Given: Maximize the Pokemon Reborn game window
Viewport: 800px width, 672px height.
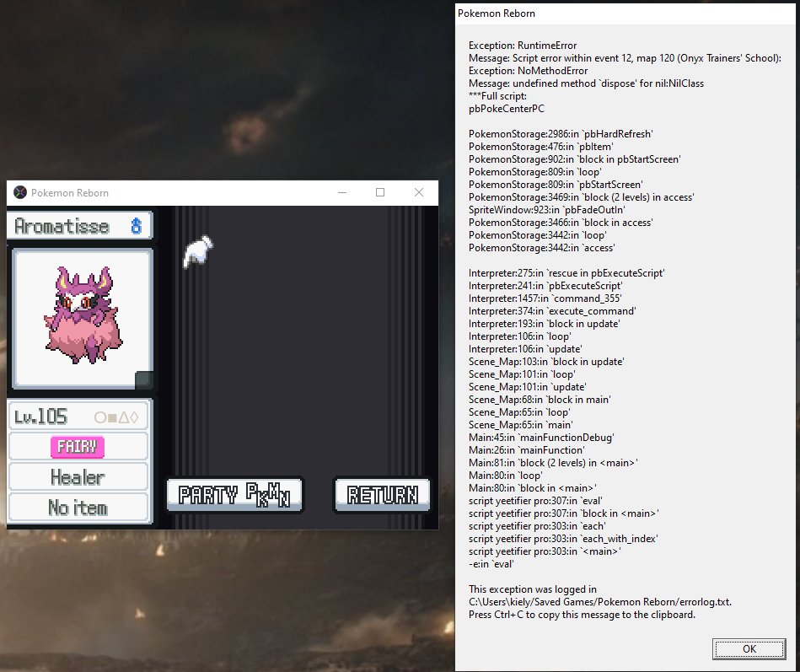Looking at the screenshot, I should pos(380,192).
